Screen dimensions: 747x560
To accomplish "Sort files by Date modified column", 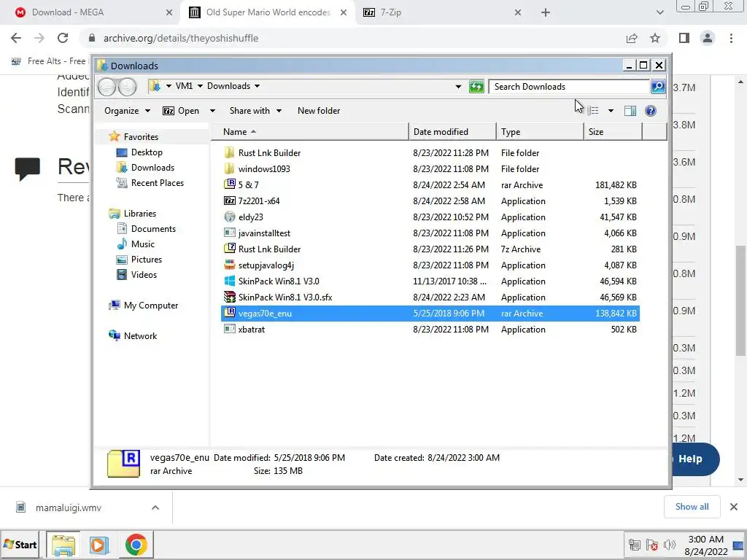I will point(452,131).
